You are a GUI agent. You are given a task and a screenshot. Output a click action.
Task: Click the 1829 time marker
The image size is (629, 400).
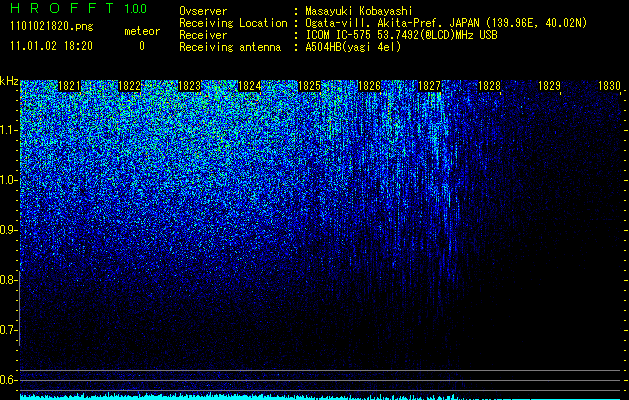pos(549,86)
